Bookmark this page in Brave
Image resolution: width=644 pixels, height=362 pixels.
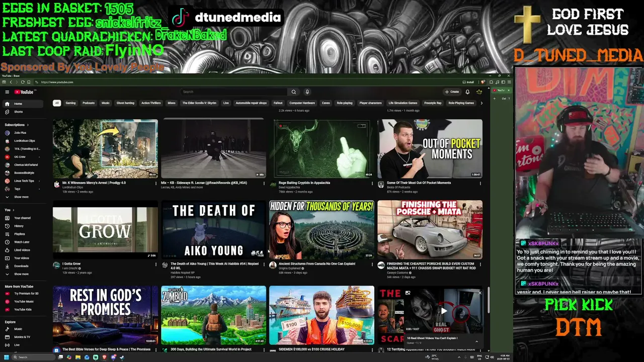pyautogui.click(x=29, y=82)
